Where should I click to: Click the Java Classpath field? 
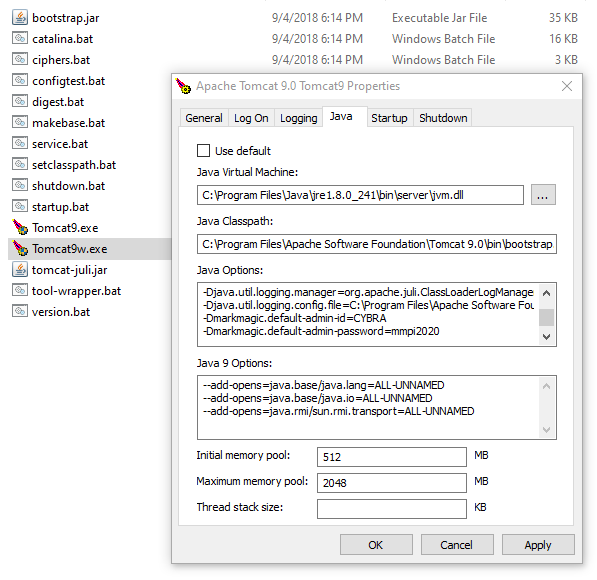click(377, 244)
